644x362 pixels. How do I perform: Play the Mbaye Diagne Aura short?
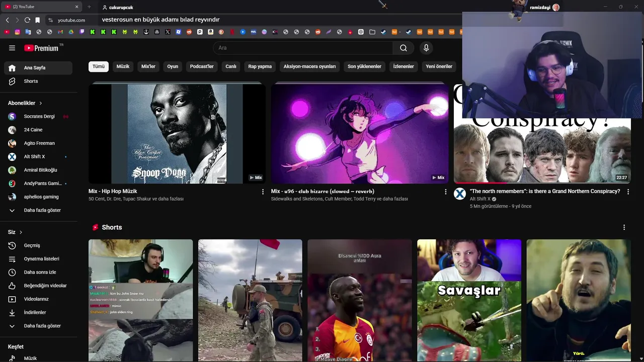[x=360, y=301]
